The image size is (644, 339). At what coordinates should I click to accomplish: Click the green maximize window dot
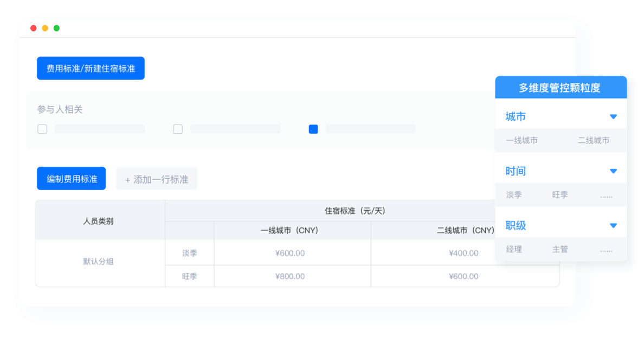pos(56,28)
